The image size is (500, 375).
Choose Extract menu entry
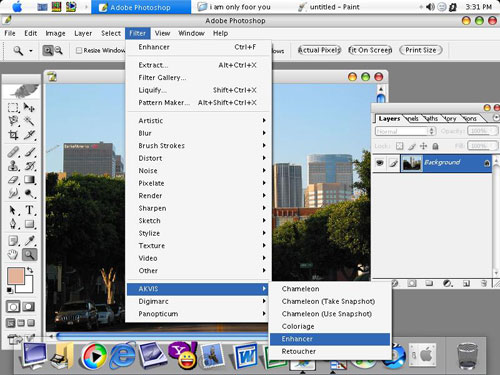(198, 65)
